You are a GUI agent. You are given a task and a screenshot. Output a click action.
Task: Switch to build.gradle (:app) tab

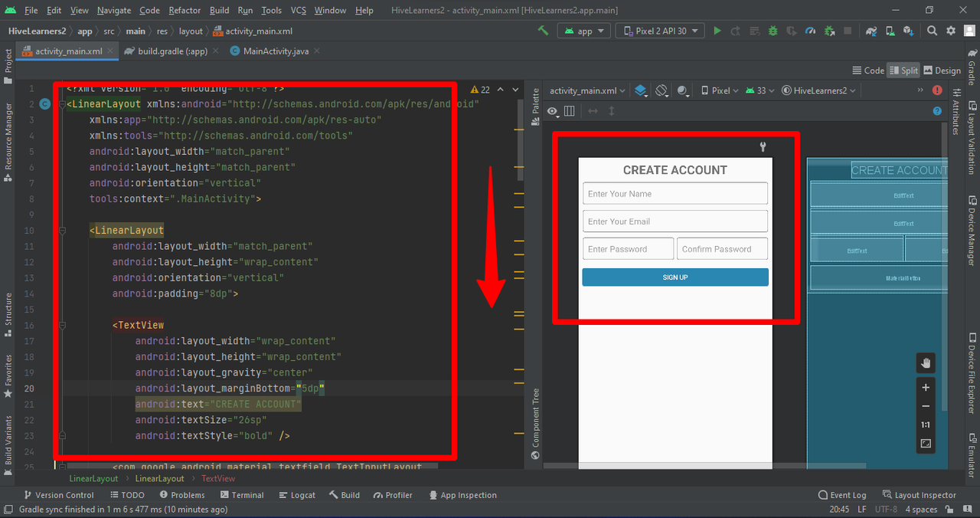coord(172,51)
